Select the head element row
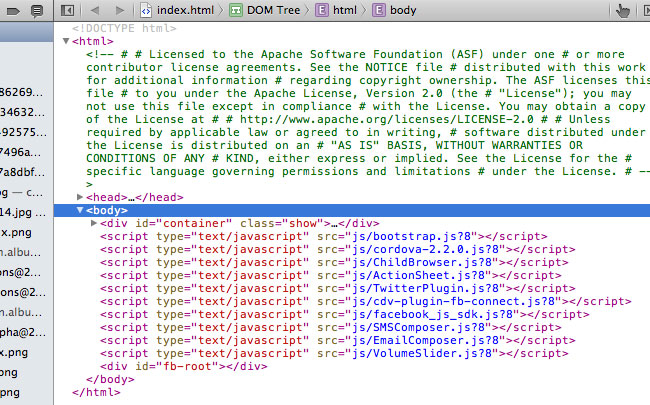This screenshot has height=405, width=650. tap(135, 197)
